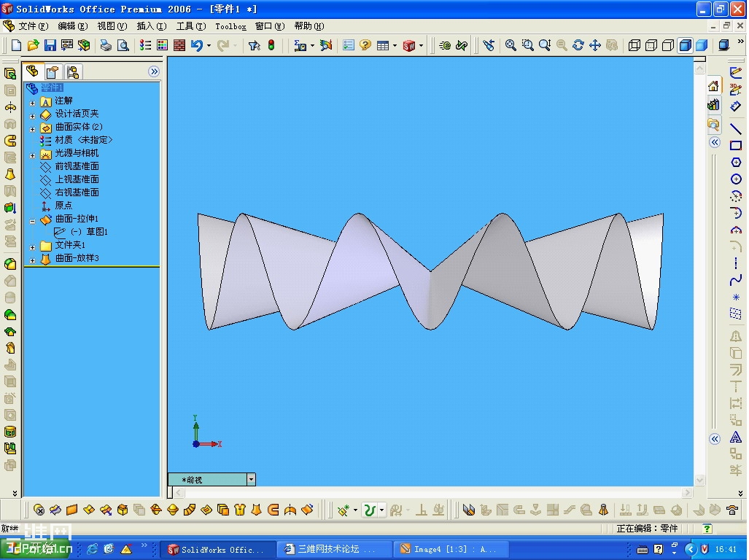
Task: Enable Shaded display mode
Action: 702,45
